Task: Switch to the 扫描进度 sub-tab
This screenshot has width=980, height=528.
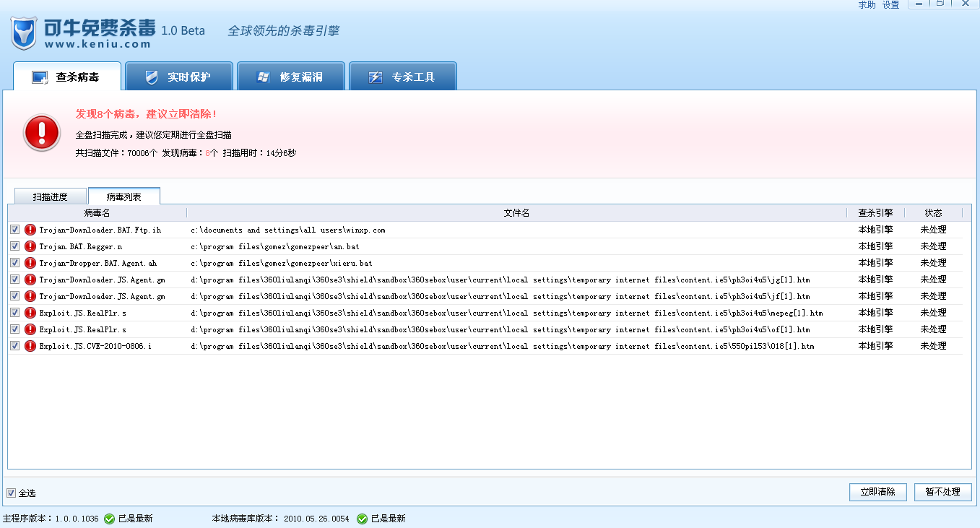Action: coord(51,196)
